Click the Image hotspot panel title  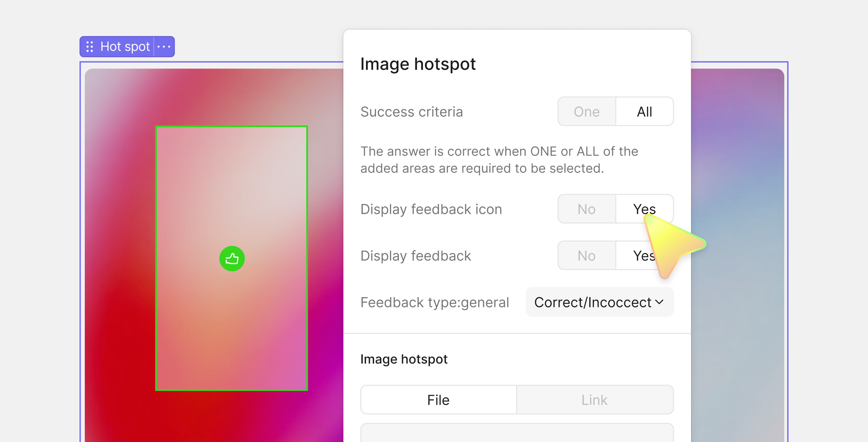[418, 64]
